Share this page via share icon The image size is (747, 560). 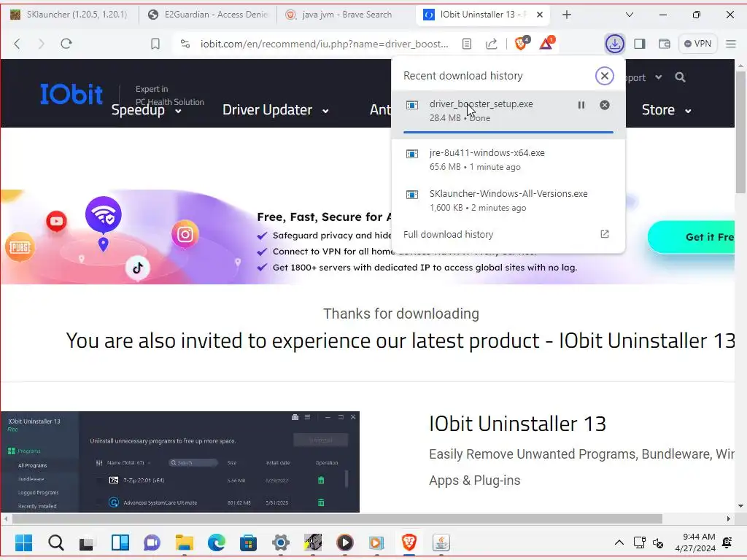pos(491,44)
